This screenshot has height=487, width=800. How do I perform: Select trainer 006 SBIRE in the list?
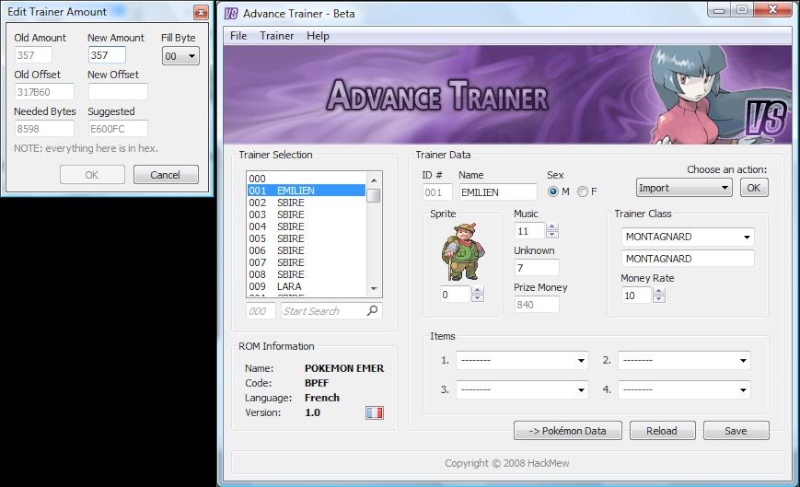pyautogui.click(x=306, y=250)
